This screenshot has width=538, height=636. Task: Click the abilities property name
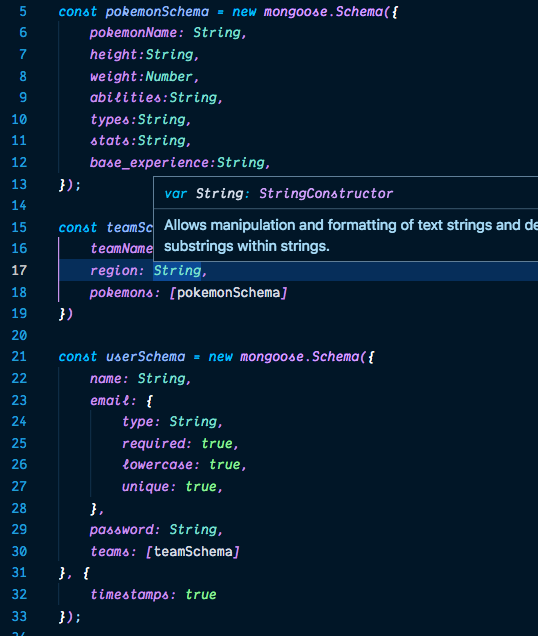click(x=125, y=98)
